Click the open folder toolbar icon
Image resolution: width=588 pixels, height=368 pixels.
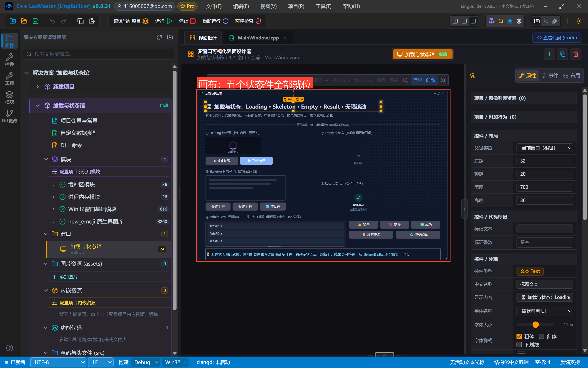(24, 21)
